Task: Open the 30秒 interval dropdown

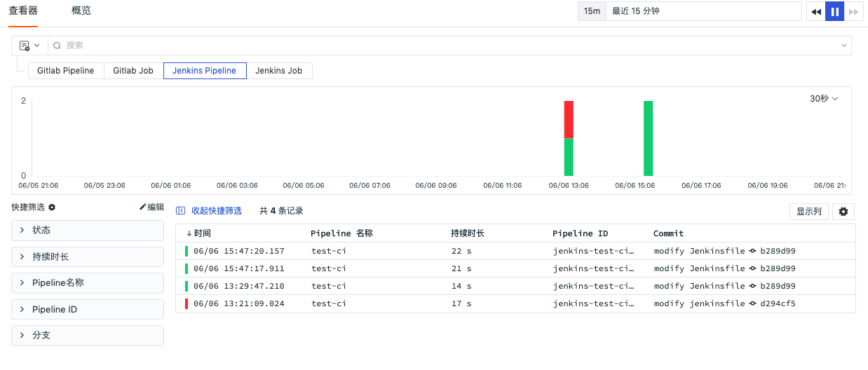Action: (825, 99)
